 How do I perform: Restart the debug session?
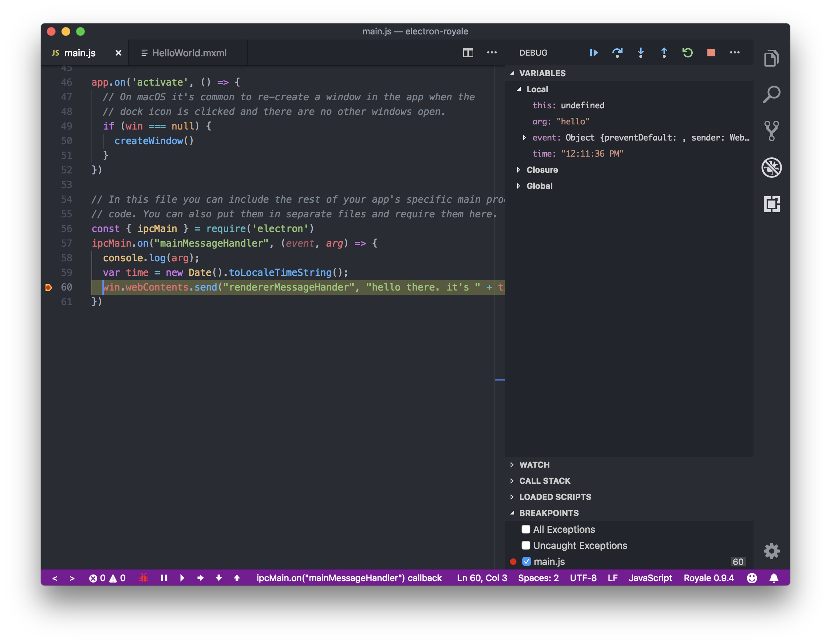687,53
